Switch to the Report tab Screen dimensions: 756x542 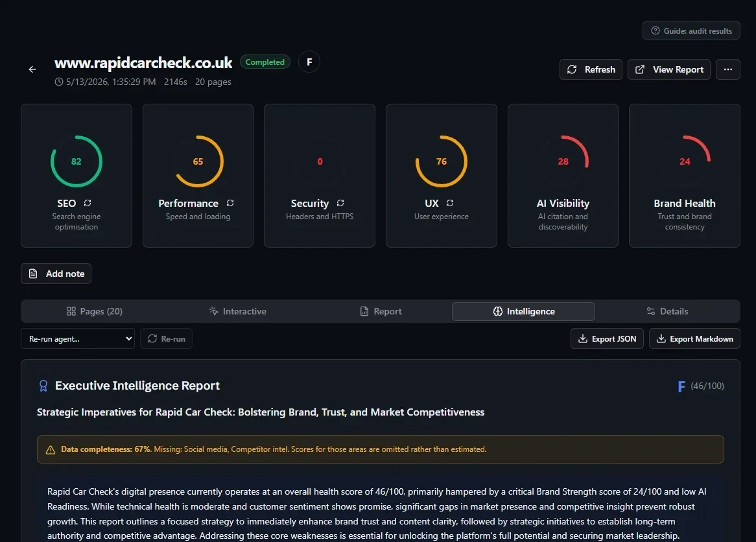pos(381,311)
